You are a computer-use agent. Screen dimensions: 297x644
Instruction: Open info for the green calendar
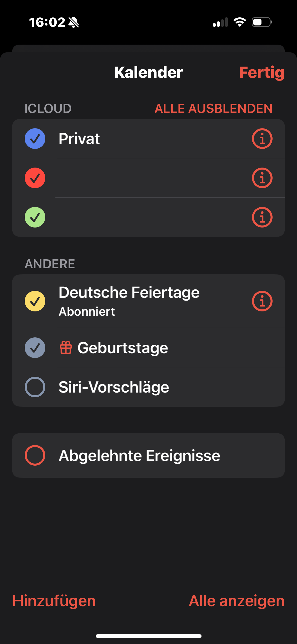point(262,217)
